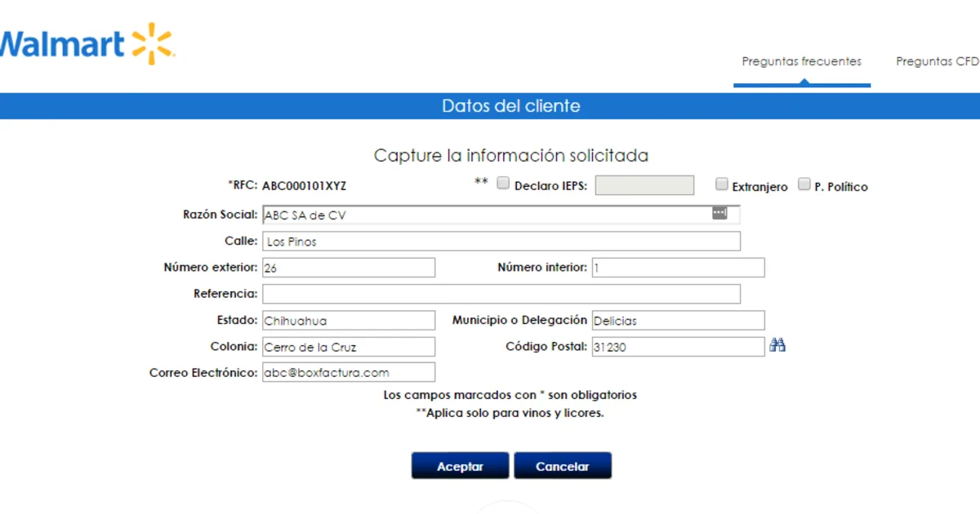Select the Correo Electrónico field
The width and height of the screenshot is (980, 514).
(x=348, y=372)
